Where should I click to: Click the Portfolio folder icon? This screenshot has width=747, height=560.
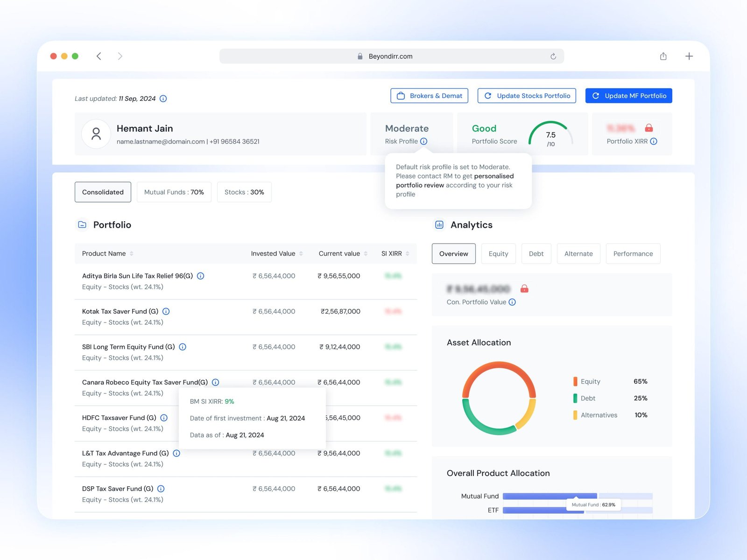point(82,224)
